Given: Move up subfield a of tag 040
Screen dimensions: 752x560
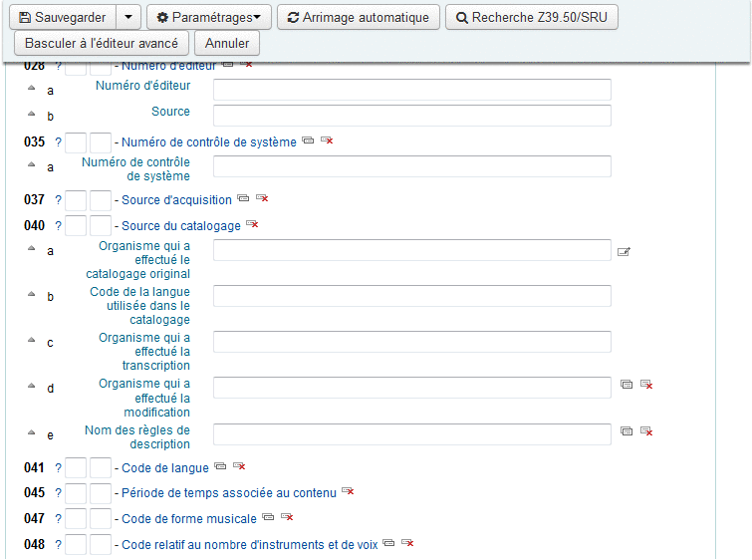Looking at the screenshot, I should [31, 248].
